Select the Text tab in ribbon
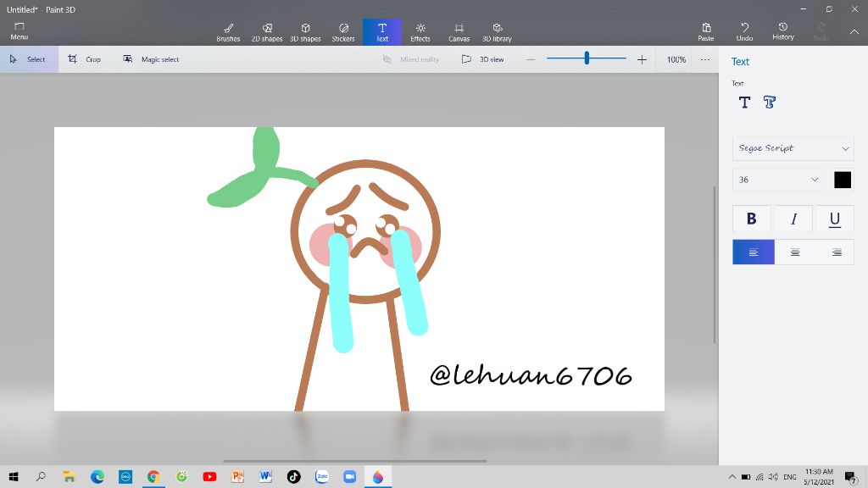Image resolution: width=868 pixels, height=488 pixels. click(x=382, y=32)
